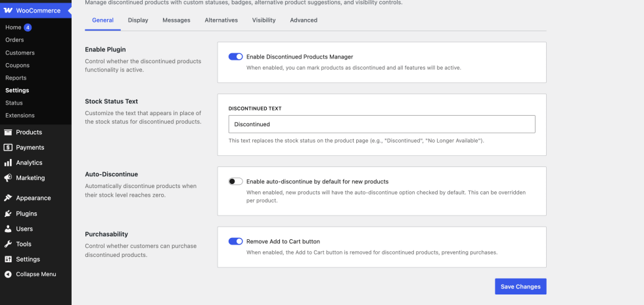Go to the Visibility tab
644x305 pixels.
(x=264, y=20)
